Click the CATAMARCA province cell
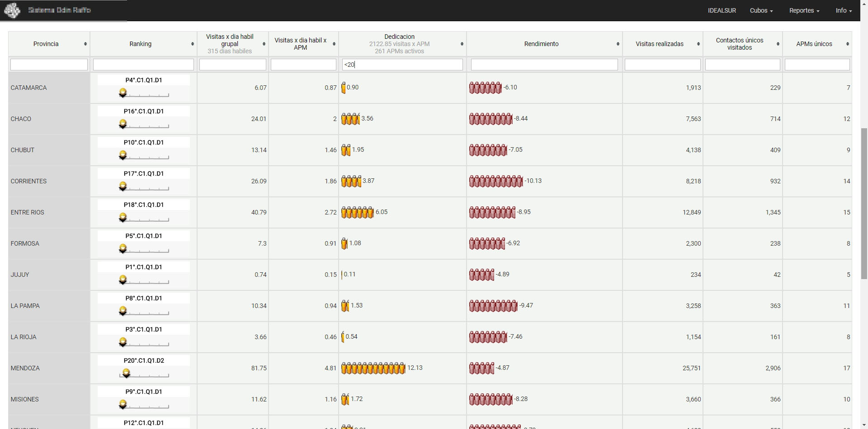The image size is (868, 429). pos(49,88)
